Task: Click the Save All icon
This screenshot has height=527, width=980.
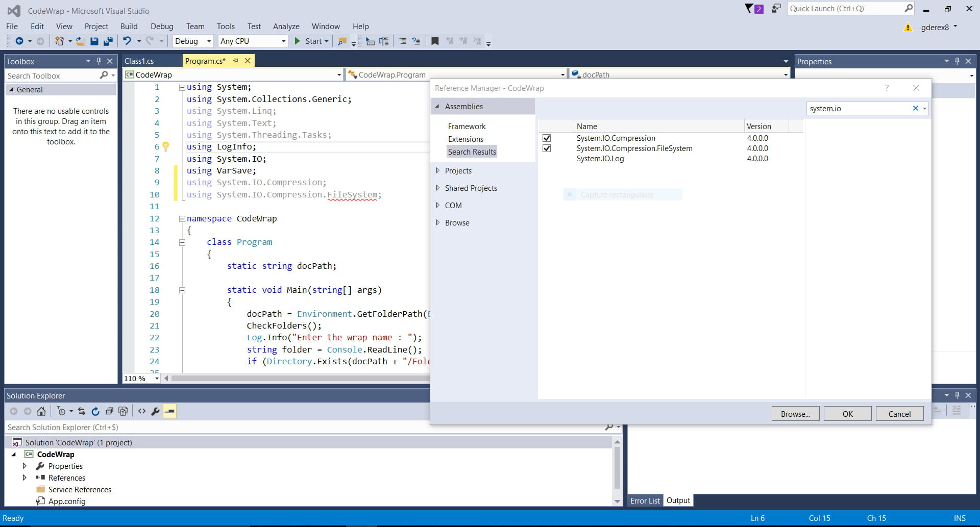Action: (108, 41)
